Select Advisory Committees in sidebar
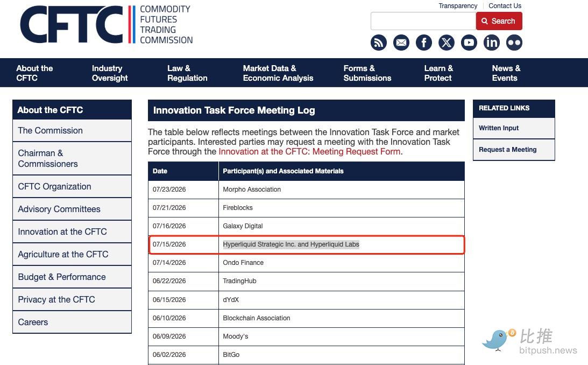The image size is (588, 365). pos(72,209)
